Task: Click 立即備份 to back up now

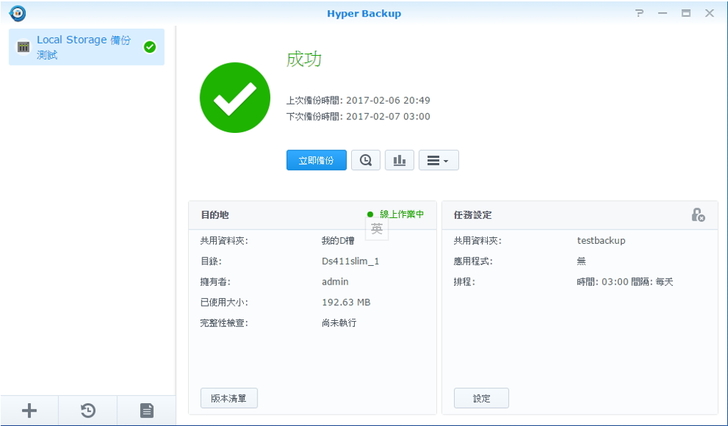Action: pos(316,160)
